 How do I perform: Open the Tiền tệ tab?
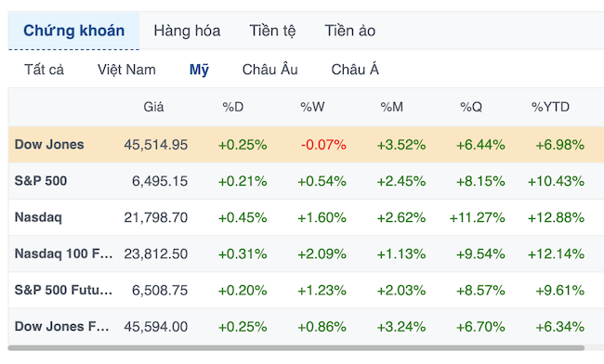[272, 31]
